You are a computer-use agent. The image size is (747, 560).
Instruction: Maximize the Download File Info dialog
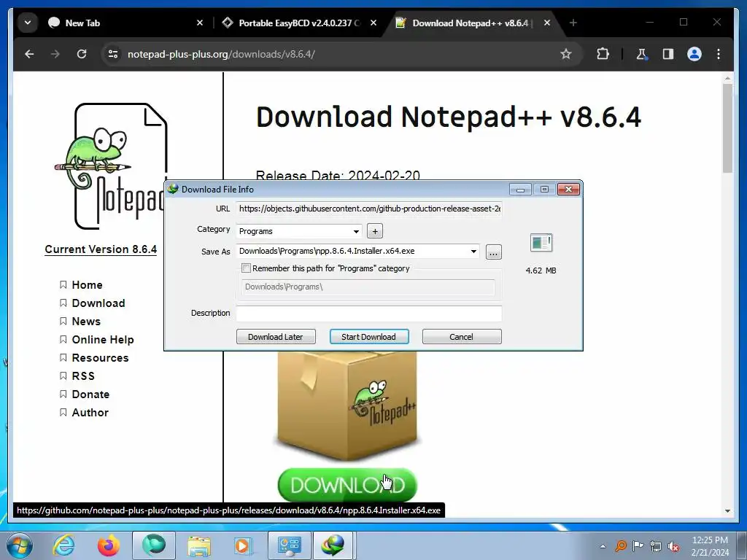click(x=544, y=190)
